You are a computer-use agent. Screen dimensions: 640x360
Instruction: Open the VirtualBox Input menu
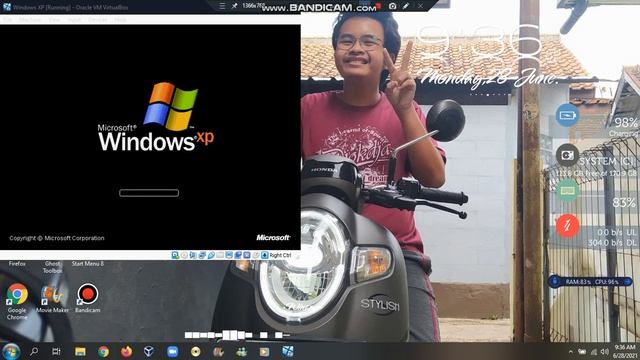click(74, 20)
